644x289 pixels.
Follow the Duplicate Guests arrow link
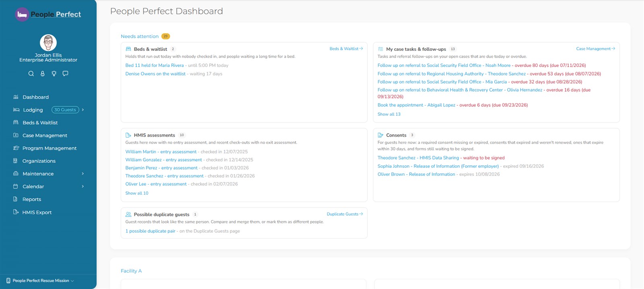tap(345, 214)
